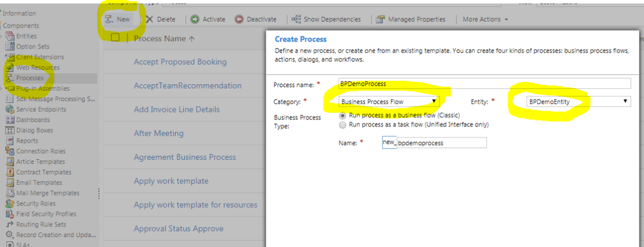Click the Dialog Boxes icon
This screenshot has width=644, height=247.
[11, 130]
